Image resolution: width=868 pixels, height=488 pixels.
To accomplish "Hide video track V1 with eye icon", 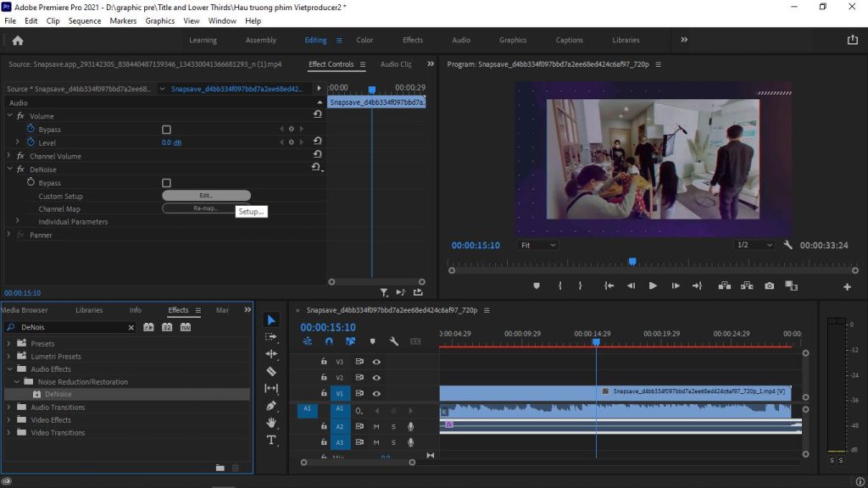I will [376, 393].
